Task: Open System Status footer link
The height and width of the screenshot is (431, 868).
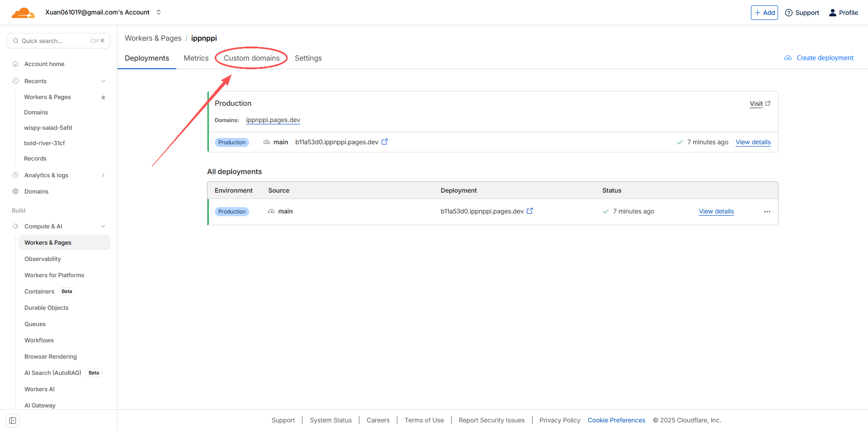Action: (x=330, y=420)
